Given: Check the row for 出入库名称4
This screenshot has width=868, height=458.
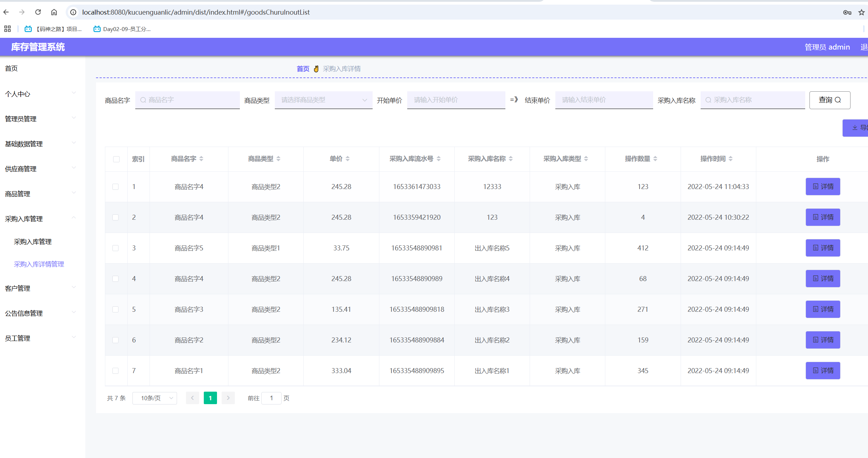Looking at the screenshot, I should (x=115, y=279).
